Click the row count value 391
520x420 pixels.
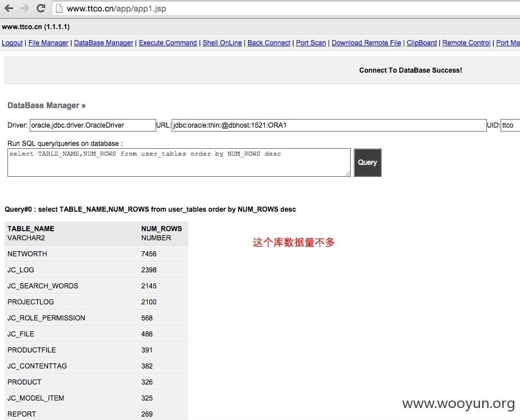[147, 350]
